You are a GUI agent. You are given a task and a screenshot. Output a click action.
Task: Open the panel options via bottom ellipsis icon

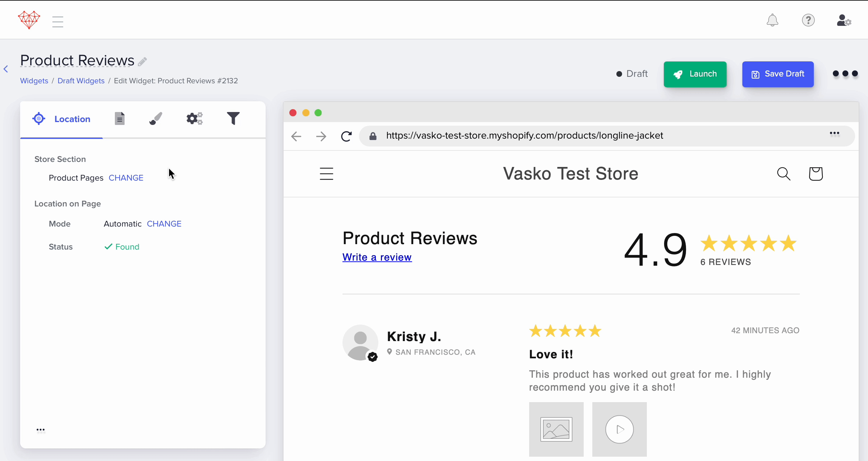41,430
